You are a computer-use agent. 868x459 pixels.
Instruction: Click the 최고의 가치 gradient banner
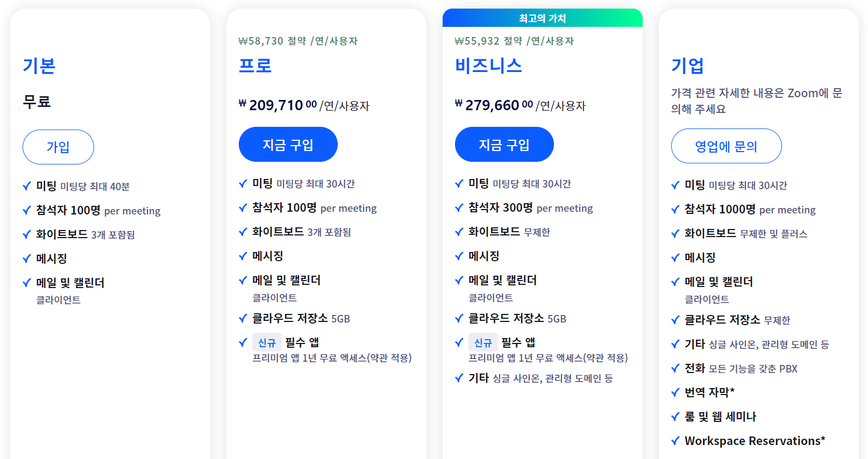[542, 18]
